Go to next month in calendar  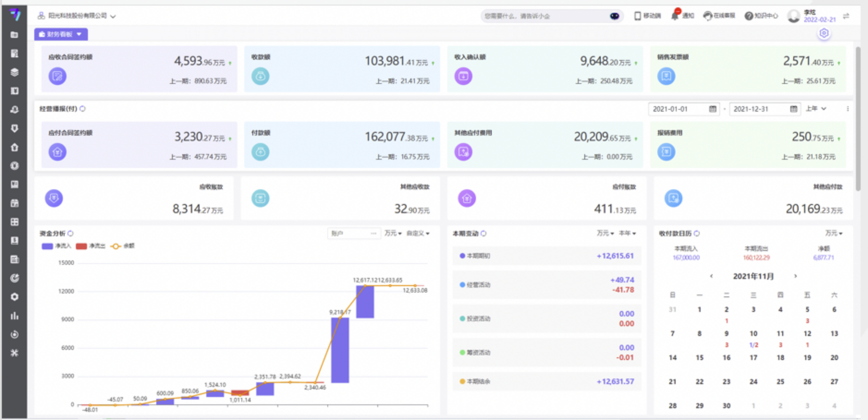click(x=795, y=276)
